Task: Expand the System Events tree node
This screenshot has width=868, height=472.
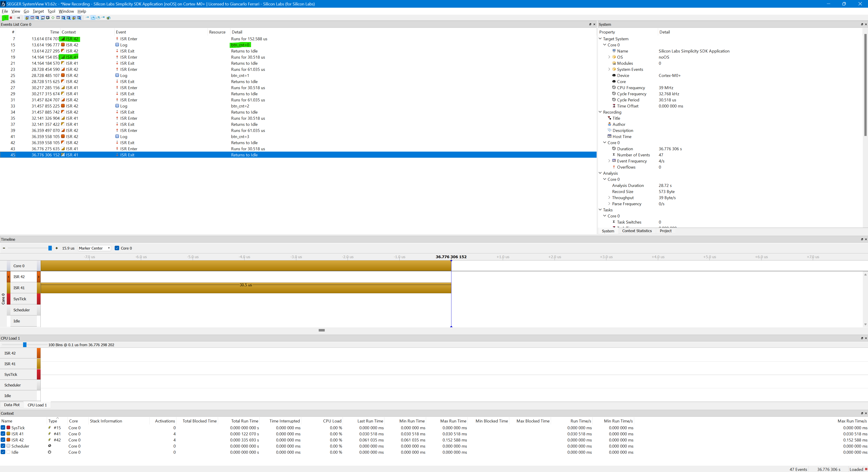Action: 609,69
